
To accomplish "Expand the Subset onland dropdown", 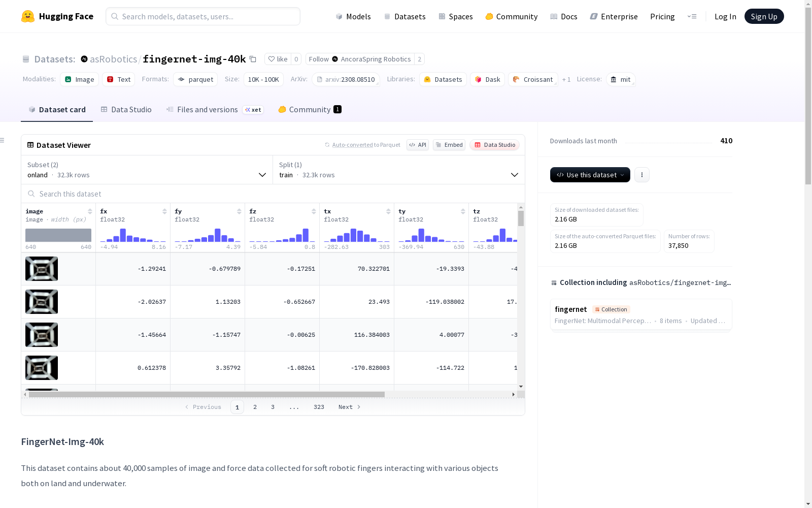I will pyautogui.click(x=147, y=170).
